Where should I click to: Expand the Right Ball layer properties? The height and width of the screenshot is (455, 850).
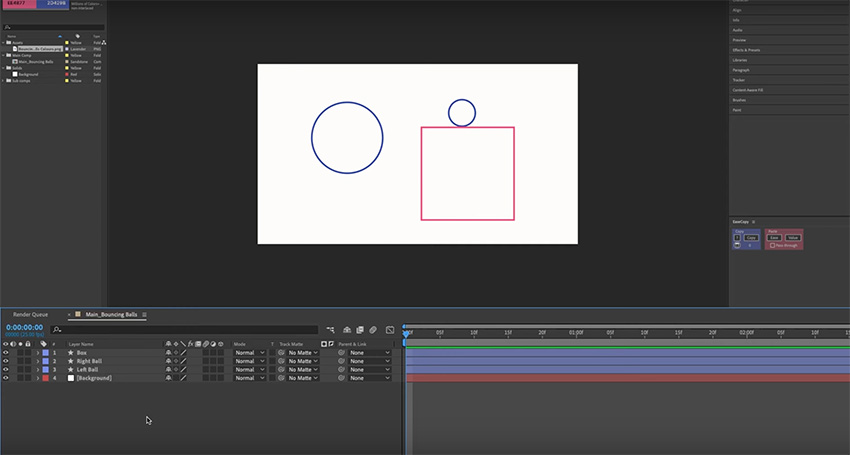click(x=37, y=361)
